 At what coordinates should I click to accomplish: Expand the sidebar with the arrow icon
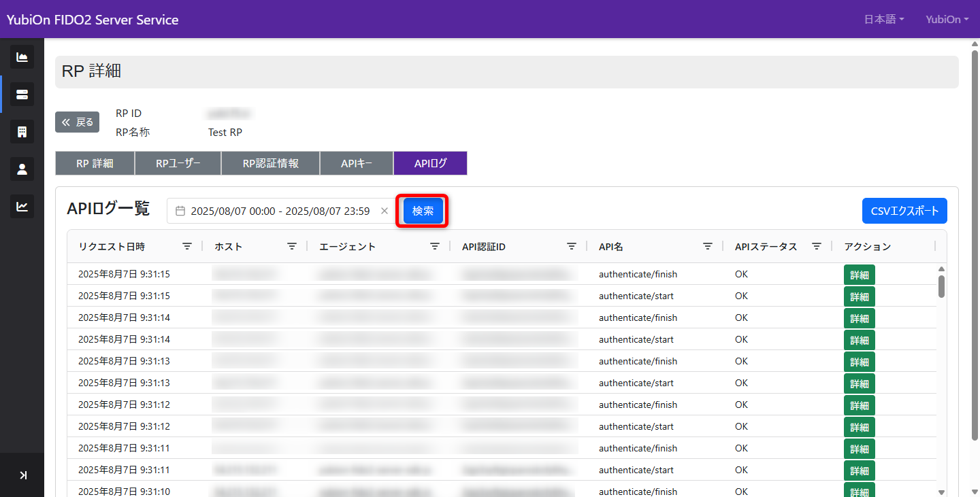coord(23,475)
